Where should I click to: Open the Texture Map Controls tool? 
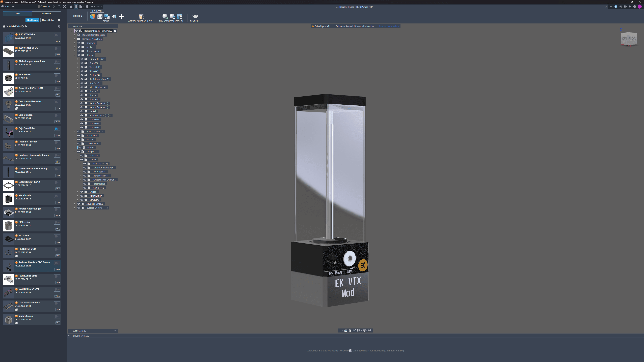tap(114, 16)
